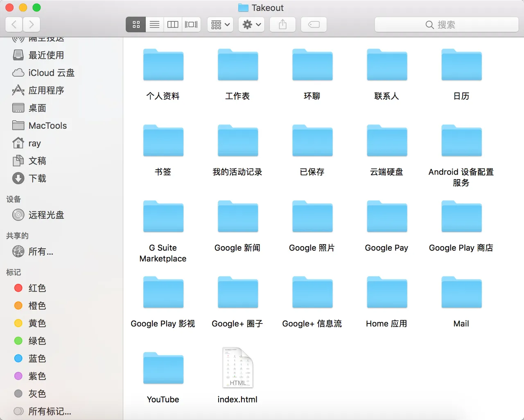Select the Home 应用 folder

(387, 293)
